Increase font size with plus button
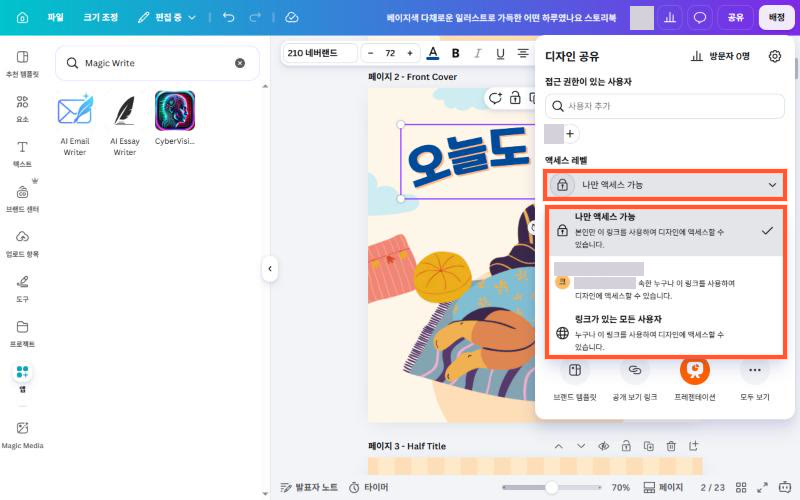Viewport: 800px width, 500px height. [410, 53]
